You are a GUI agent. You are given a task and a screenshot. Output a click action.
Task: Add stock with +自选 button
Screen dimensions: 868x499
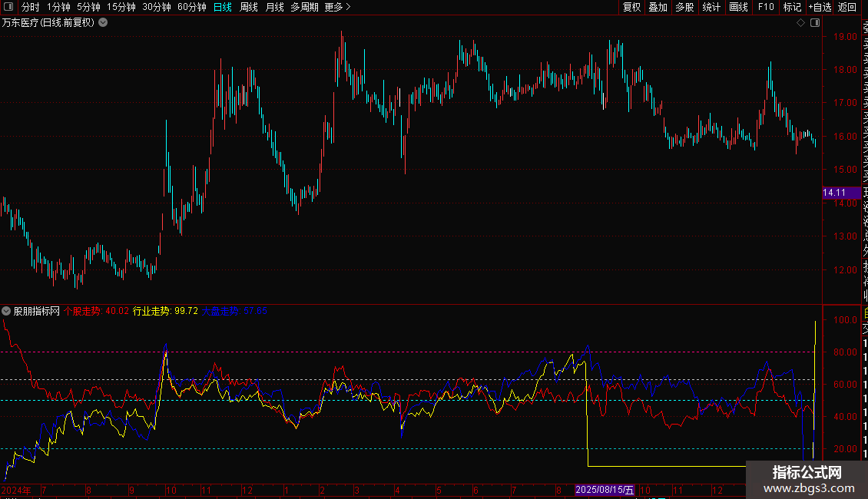(820, 7)
